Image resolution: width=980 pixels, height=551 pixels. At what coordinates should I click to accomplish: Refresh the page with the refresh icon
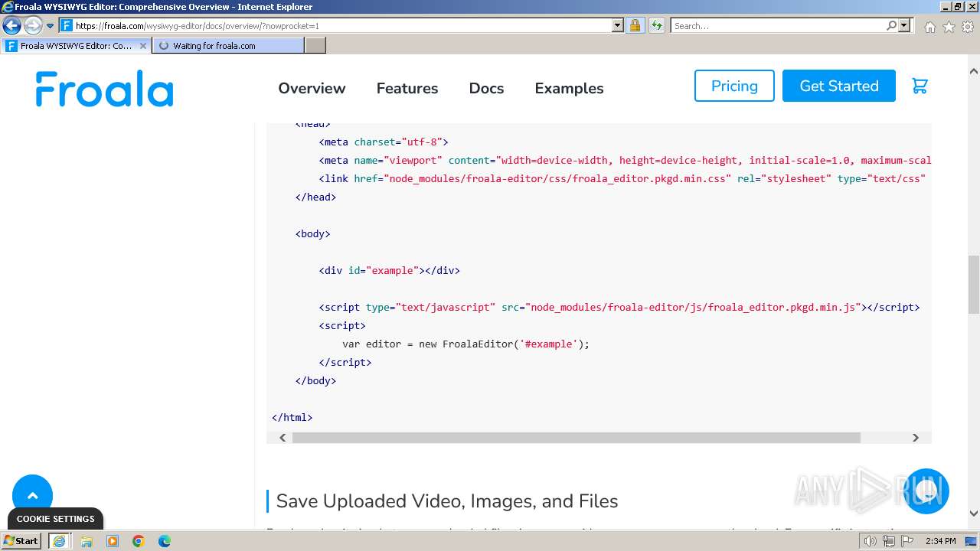[x=656, y=25]
